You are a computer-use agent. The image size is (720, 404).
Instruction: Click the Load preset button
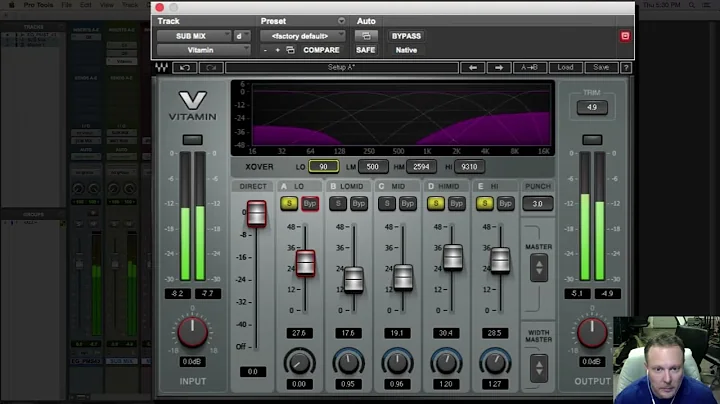pyautogui.click(x=565, y=67)
